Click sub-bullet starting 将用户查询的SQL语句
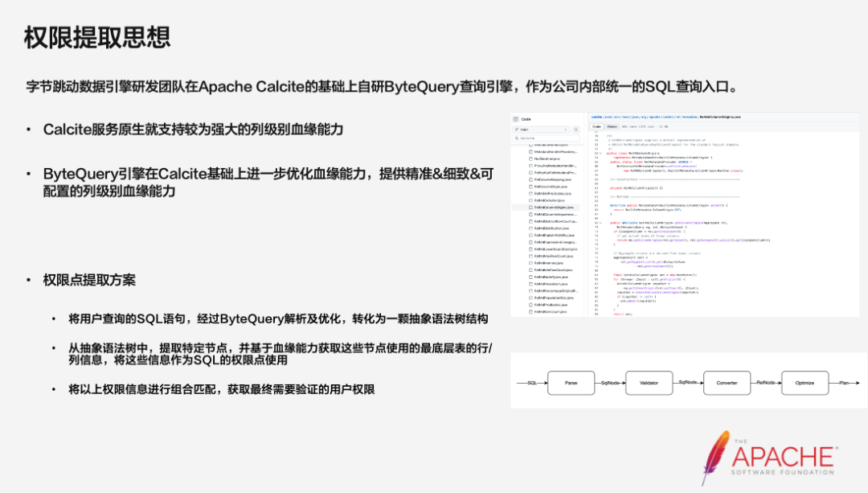 [x=278, y=319]
